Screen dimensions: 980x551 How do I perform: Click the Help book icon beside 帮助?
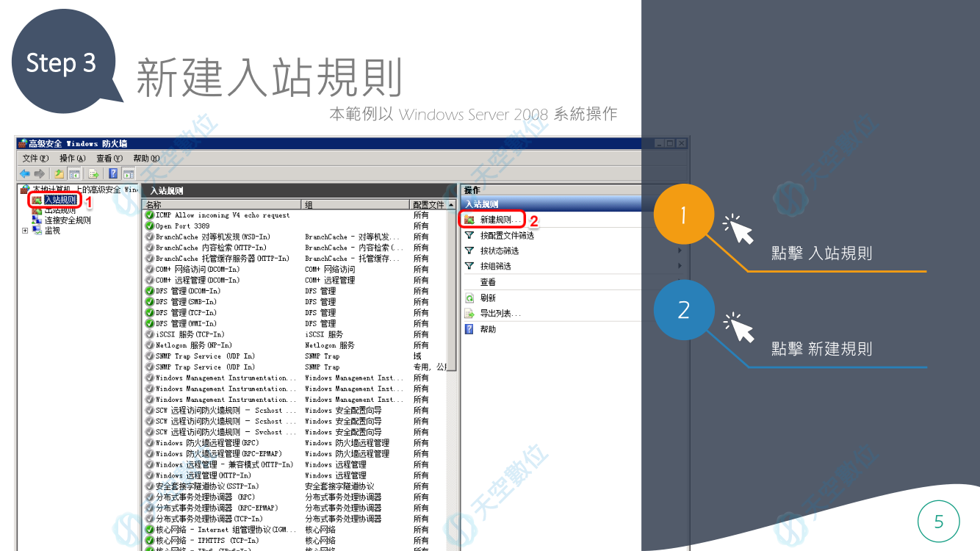point(469,328)
